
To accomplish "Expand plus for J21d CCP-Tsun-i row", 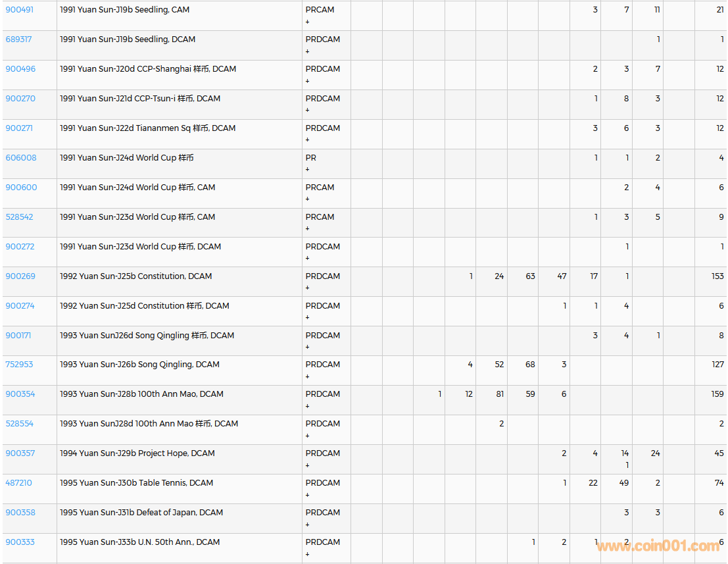I will click(307, 111).
